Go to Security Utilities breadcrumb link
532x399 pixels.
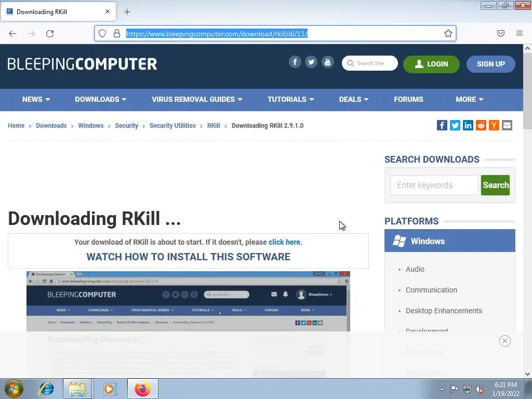pyautogui.click(x=172, y=126)
